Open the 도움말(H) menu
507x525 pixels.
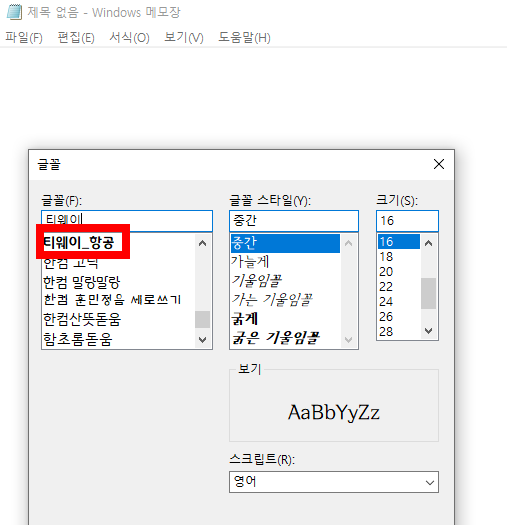coord(244,37)
